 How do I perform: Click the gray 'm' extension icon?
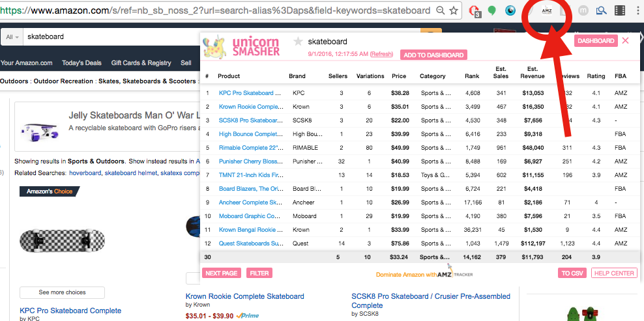pyautogui.click(x=583, y=10)
